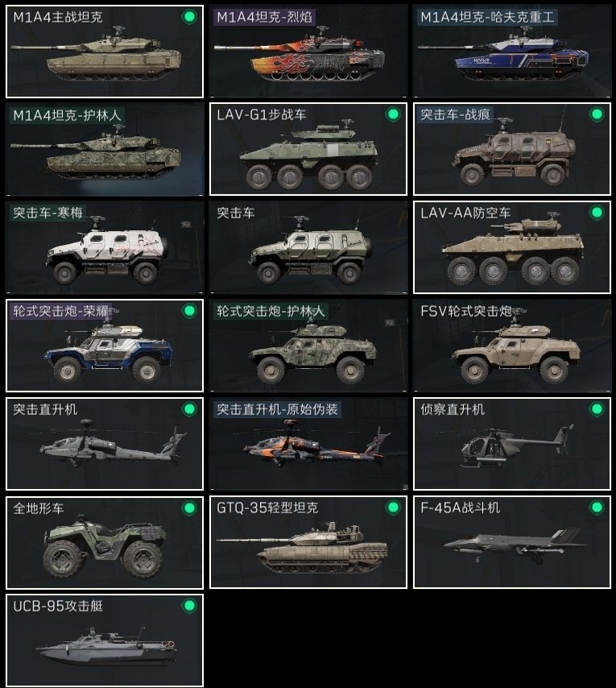Toggle the 侦察直升机 green status indicator

597,409
